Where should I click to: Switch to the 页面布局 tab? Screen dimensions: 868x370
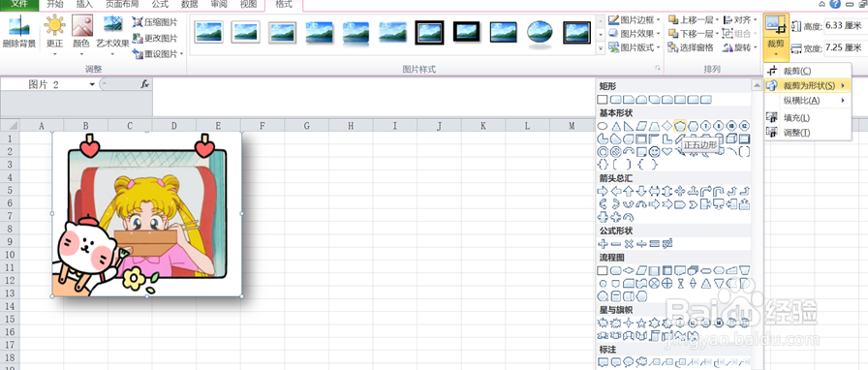(x=122, y=5)
